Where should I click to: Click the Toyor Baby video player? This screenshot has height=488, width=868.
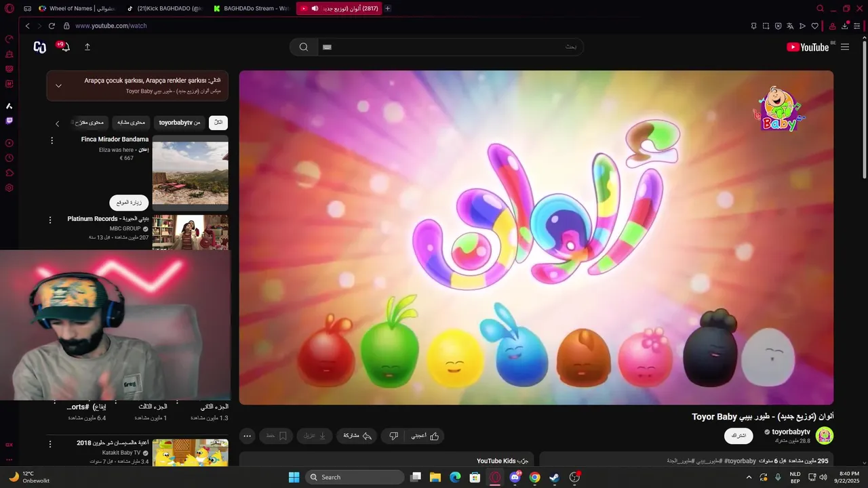click(536, 237)
